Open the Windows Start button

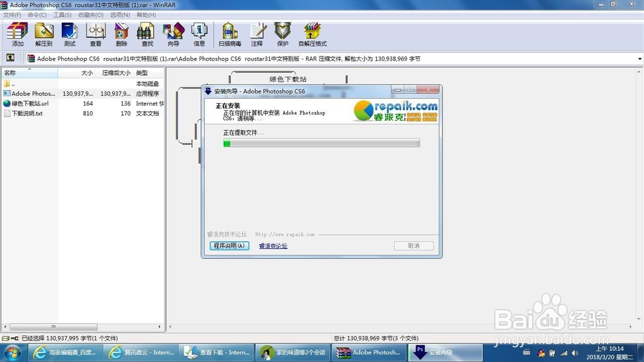(13, 353)
